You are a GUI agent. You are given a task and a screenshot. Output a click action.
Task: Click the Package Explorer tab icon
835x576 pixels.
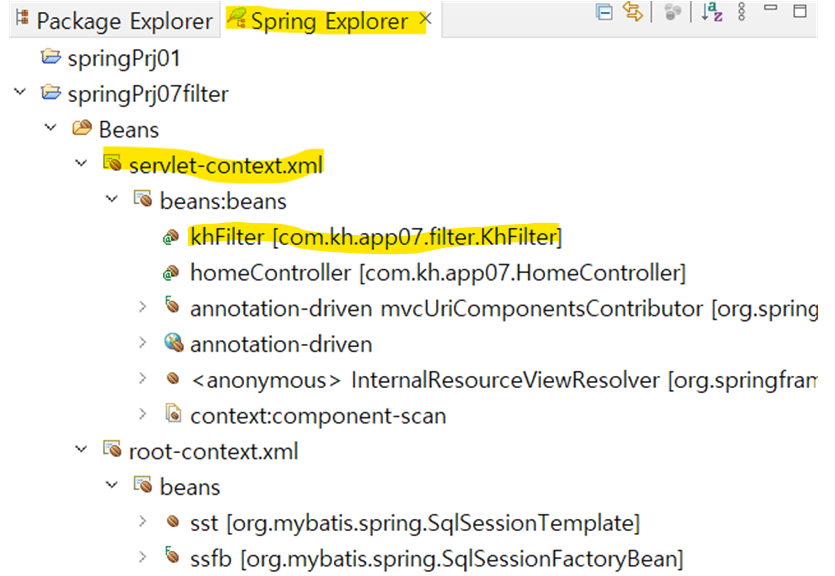pyautogui.click(x=22, y=18)
